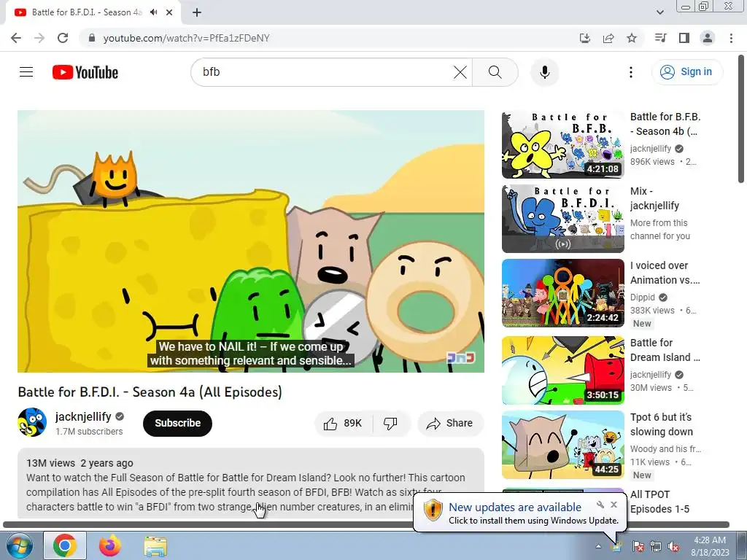Open clock showing 4:28 AM

click(x=710, y=546)
